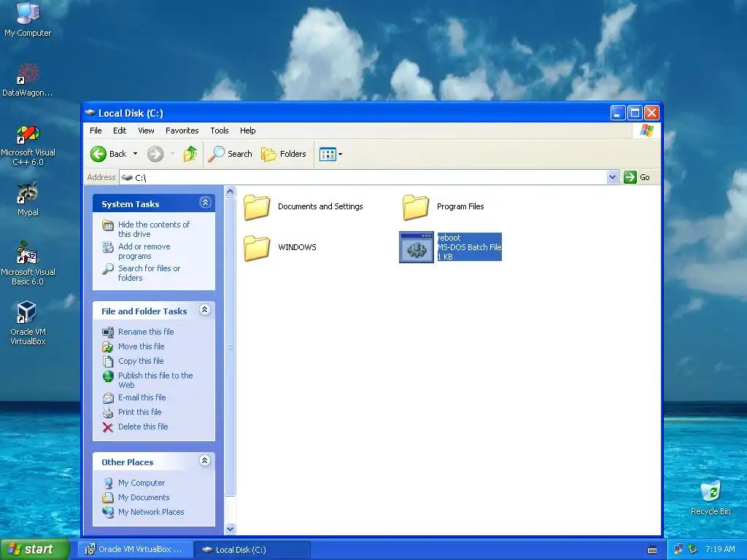Open the address bar dropdown

pyautogui.click(x=613, y=177)
